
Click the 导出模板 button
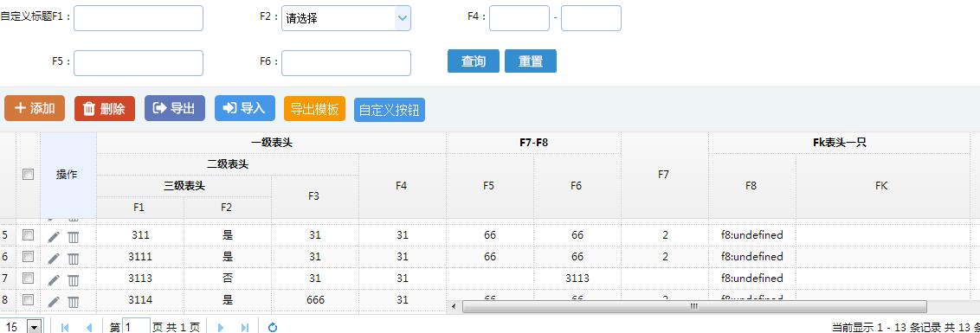pyautogui.click(x=314, y=109)
